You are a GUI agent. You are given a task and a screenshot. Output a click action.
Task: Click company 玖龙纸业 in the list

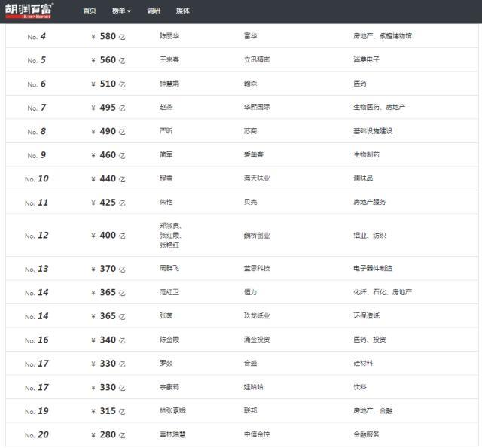[257, 315]
